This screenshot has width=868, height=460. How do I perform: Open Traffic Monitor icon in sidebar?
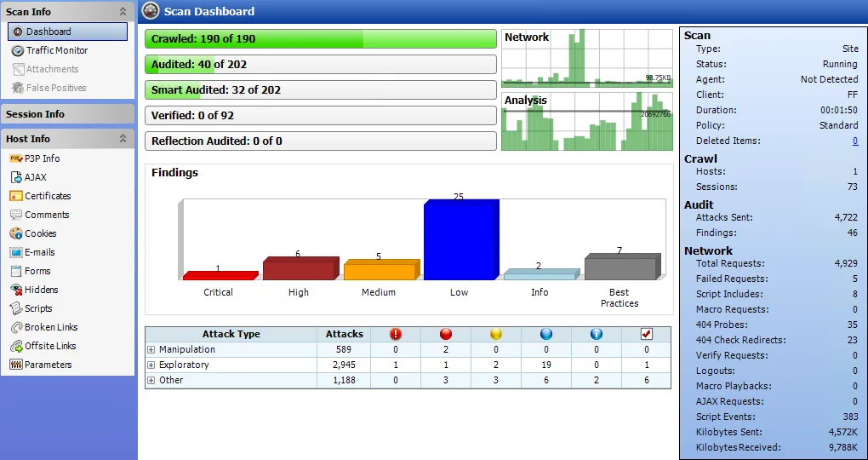click(18, 50)
